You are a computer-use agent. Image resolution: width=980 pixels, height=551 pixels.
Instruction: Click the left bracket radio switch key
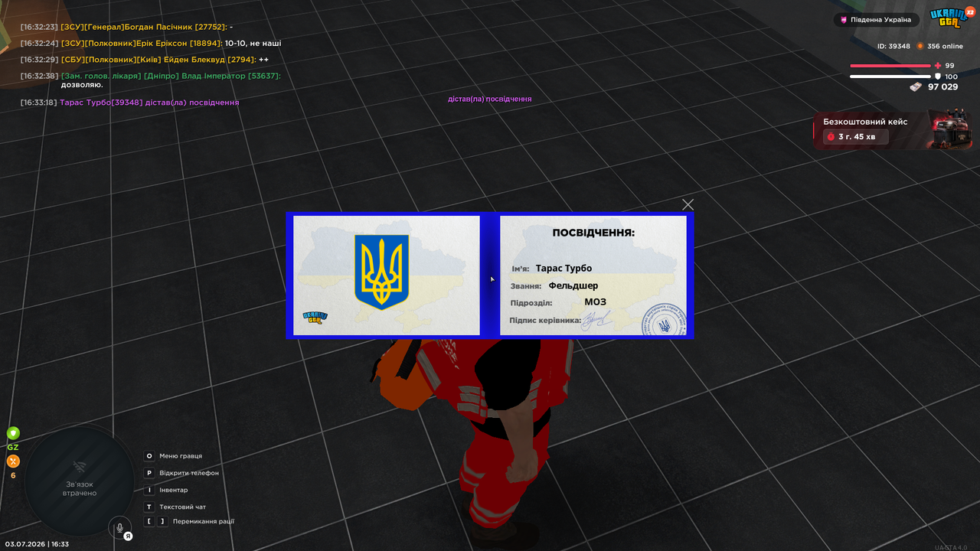149,521
